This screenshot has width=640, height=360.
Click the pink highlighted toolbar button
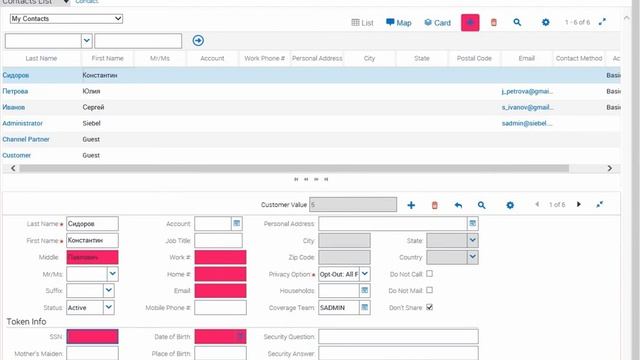[x=470, y=22]
